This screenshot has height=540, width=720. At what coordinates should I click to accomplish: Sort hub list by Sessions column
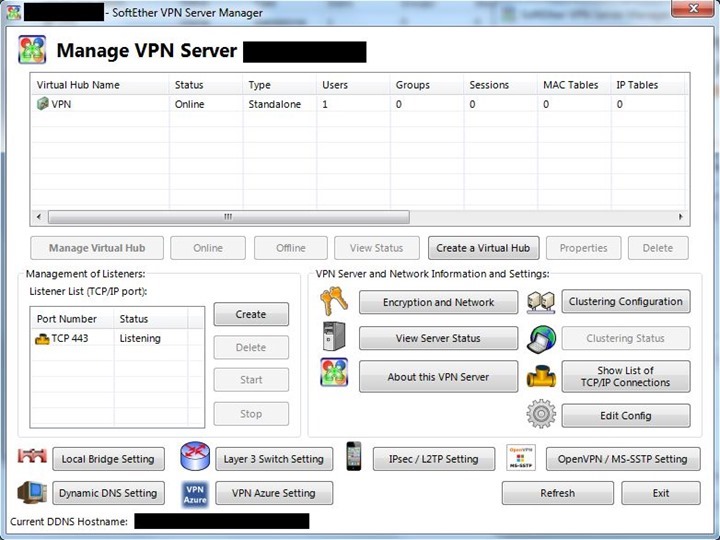tap(501, 84)
